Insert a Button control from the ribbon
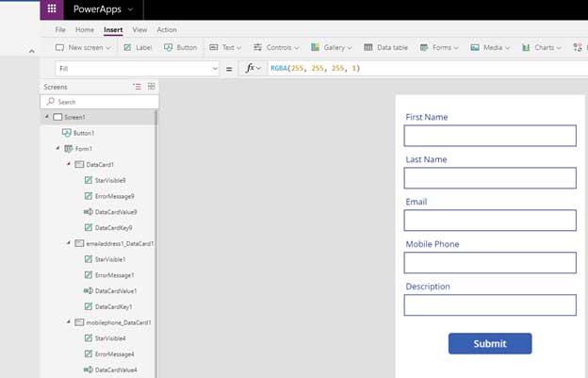588x378 pixels. tap(180, 47)
